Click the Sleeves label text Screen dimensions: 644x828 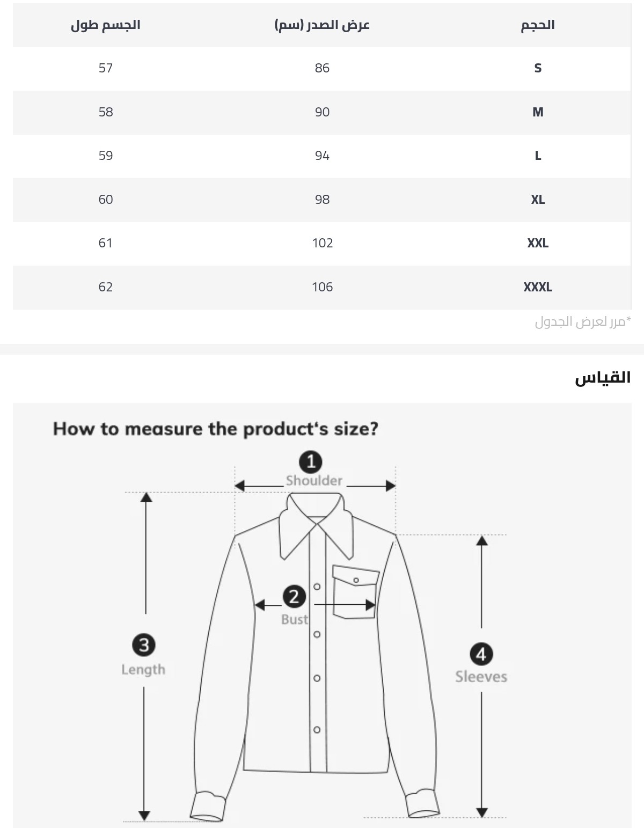pos(481,677)
